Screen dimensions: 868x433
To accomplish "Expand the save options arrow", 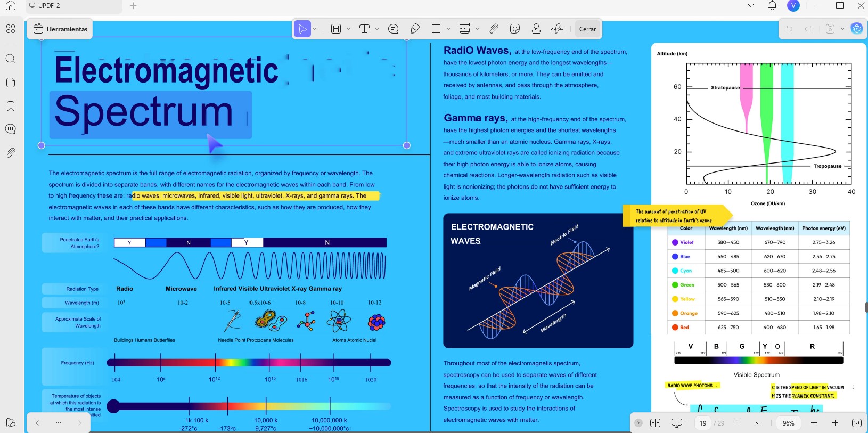I will tap(842, 29).
